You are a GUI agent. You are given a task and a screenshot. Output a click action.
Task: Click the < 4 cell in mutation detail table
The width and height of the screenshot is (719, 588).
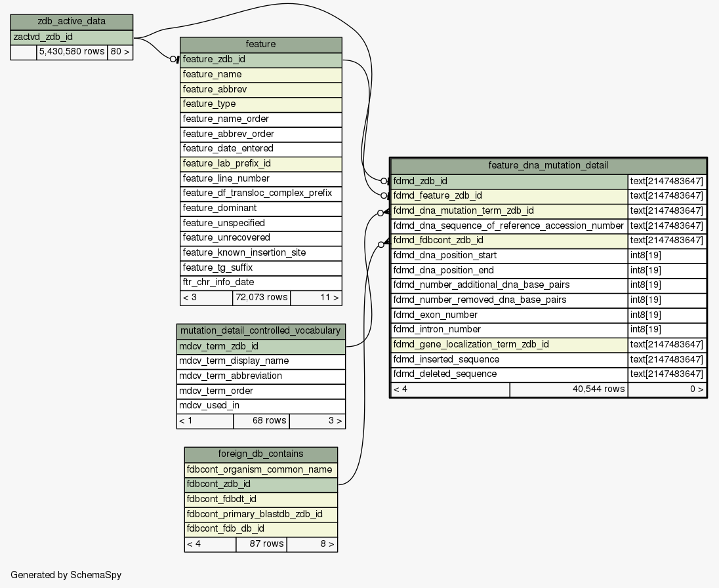tap(450, 389)
